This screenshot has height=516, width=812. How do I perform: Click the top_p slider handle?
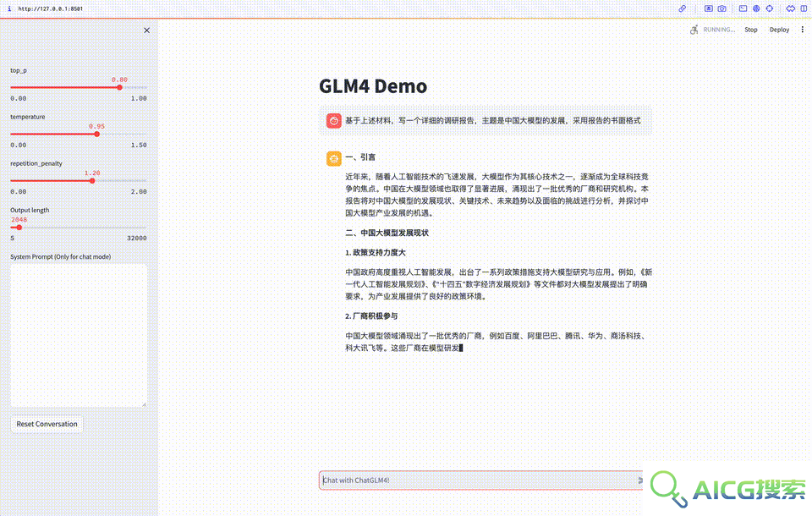click(x=119, y=88)
